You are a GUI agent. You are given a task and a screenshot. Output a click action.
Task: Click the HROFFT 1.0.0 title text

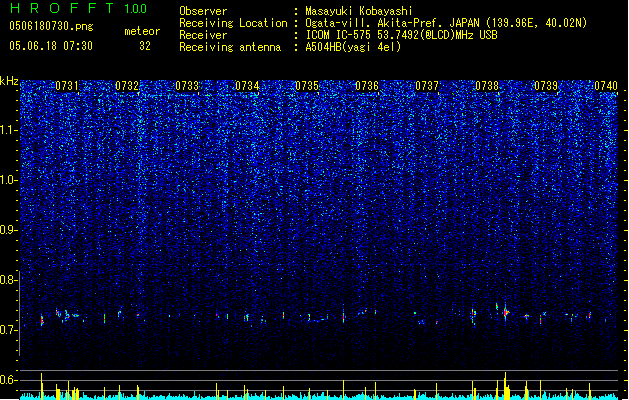point(79,8)
